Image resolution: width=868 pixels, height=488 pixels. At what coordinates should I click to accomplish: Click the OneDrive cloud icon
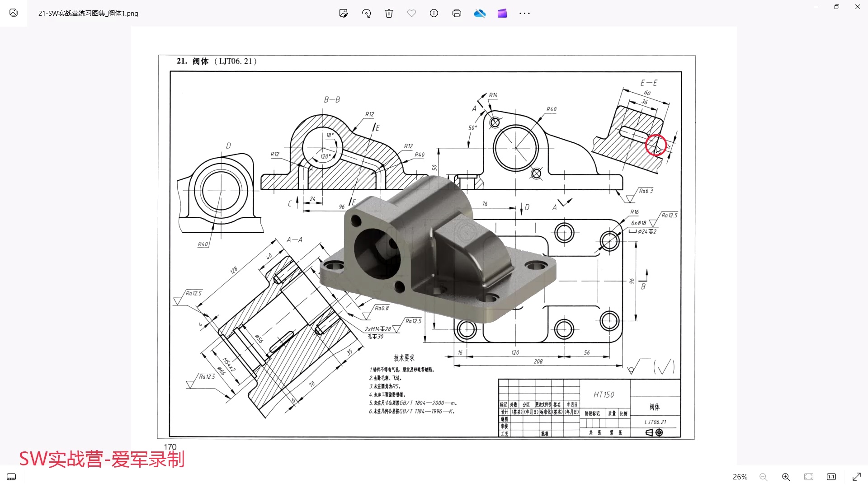pyautogui.click(x=480, y=14)
